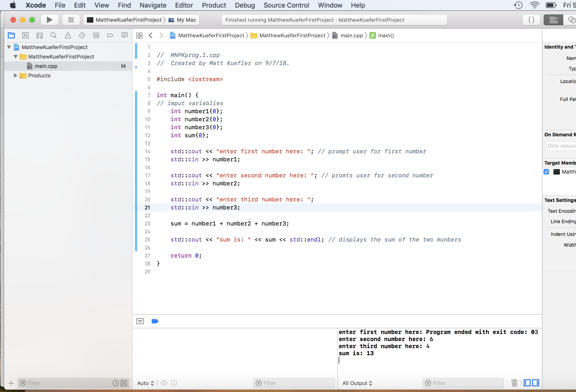The width and height of the screenshot is (576, 392).
Task: Open the Issue navigator warning icon
Action: click(68, 35)
